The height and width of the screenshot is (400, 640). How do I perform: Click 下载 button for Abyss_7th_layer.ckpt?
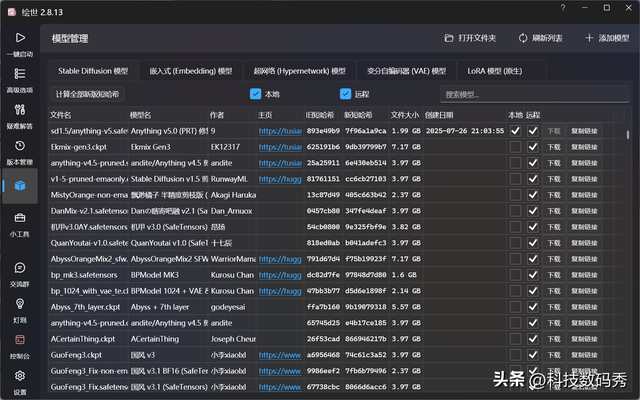point(554,307)
